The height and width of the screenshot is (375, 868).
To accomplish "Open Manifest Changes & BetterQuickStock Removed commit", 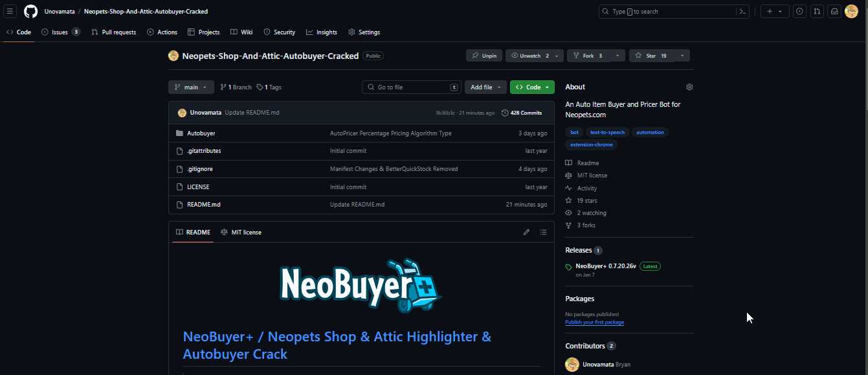I will click(394, 169).
